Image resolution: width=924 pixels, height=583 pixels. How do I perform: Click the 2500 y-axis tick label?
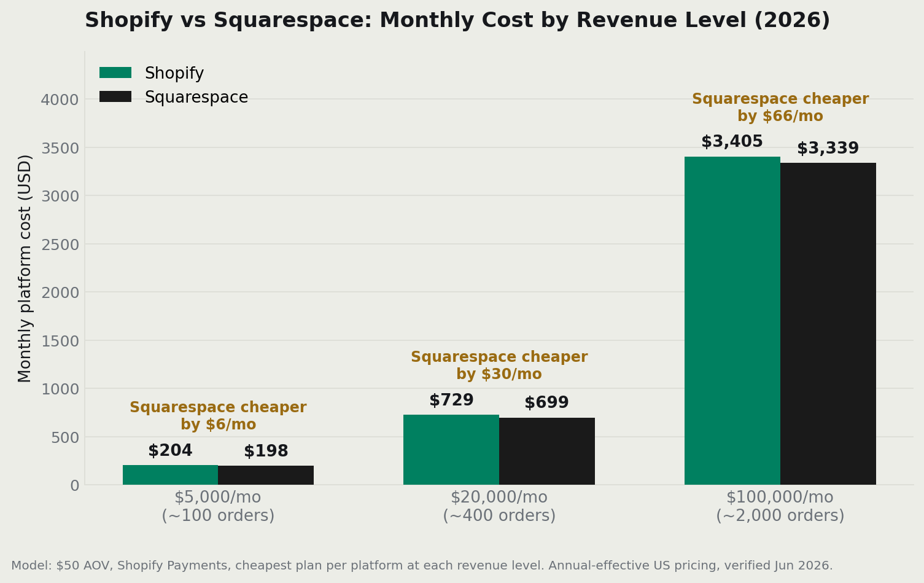point(60,245)
